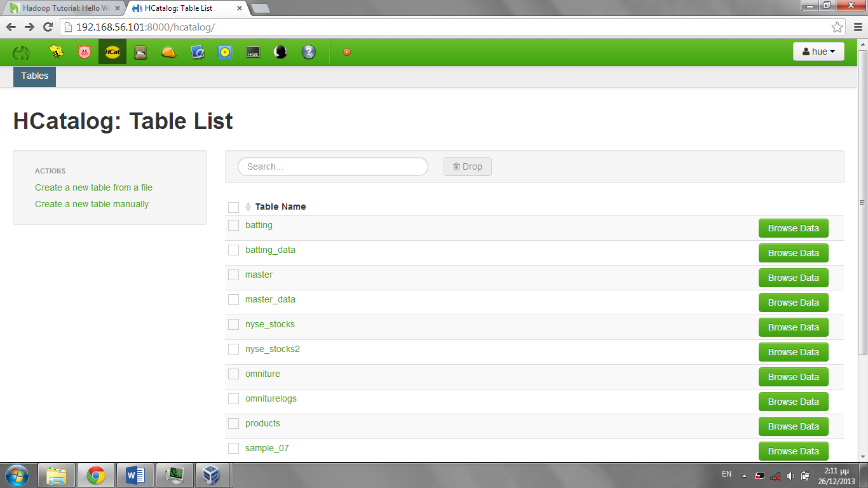
Task: Open the Hue home logo icon
Action: [21, 52]
